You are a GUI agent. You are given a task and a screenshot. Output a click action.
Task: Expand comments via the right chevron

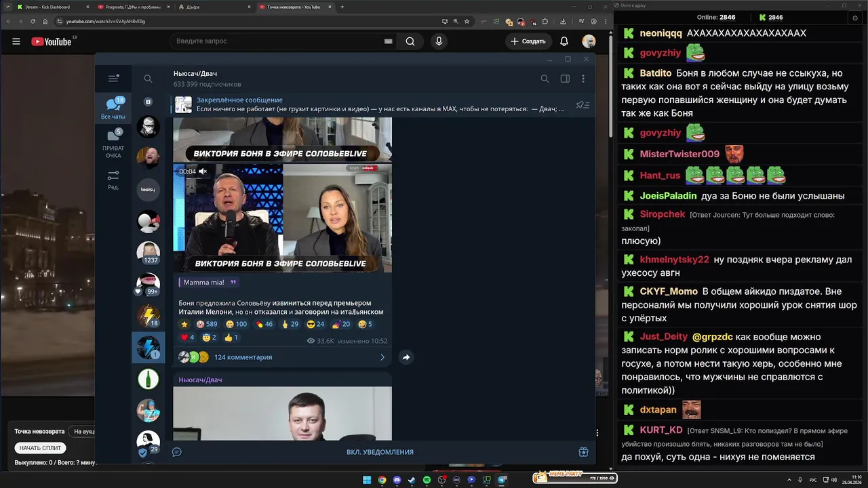(382, 357)
